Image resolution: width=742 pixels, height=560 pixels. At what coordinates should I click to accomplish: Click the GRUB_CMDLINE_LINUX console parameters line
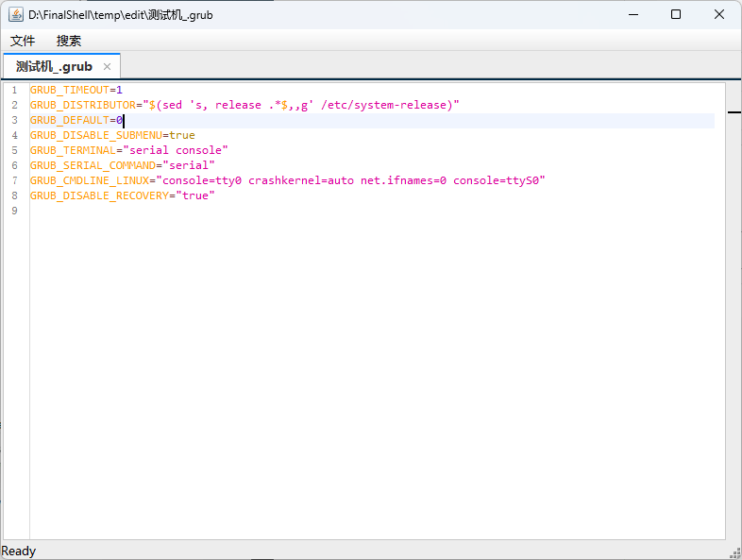[x=287, y=180]
